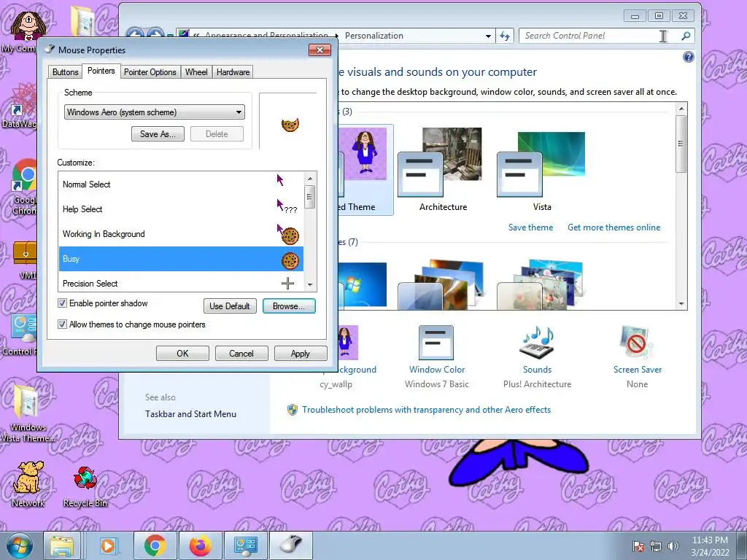
Task: Click the Save As... button
Action: point(158,134)
